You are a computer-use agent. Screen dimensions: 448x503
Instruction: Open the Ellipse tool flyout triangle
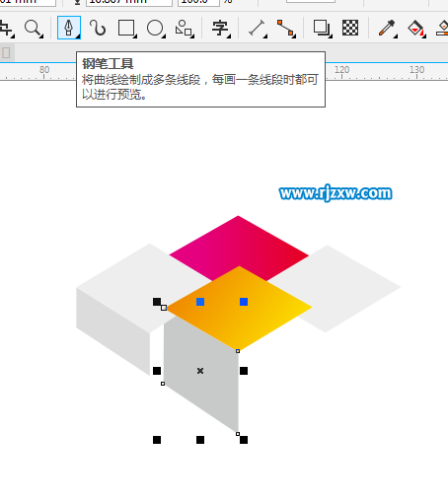[164, 36]
